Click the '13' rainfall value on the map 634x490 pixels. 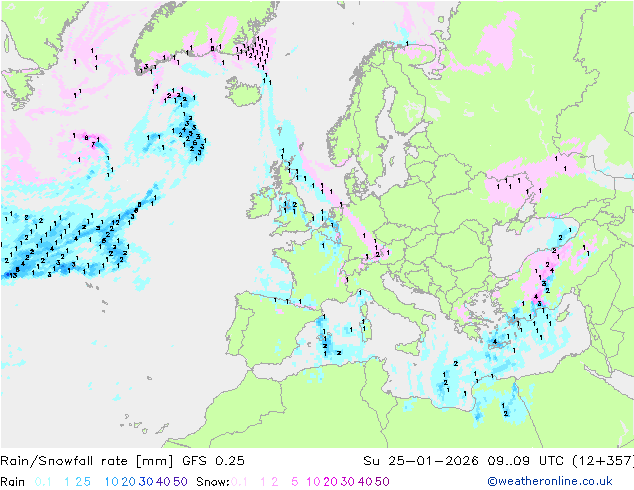point(13,275)
